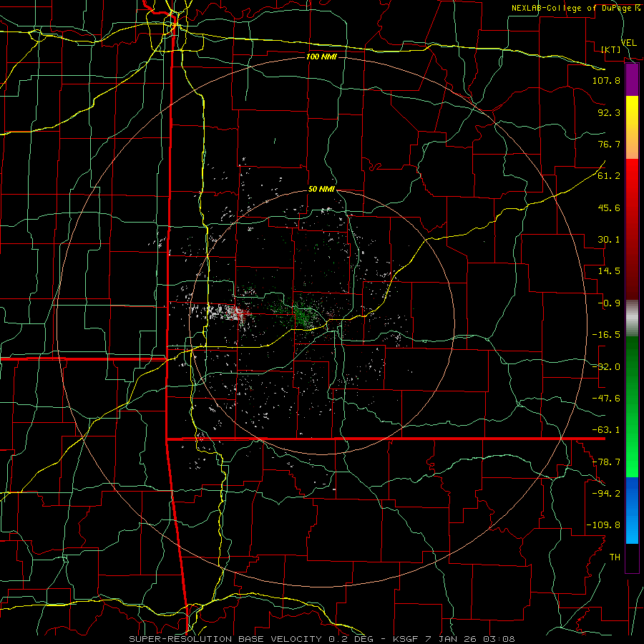
Task: Select the 14.5 legend value
Action: coord(609,271)
